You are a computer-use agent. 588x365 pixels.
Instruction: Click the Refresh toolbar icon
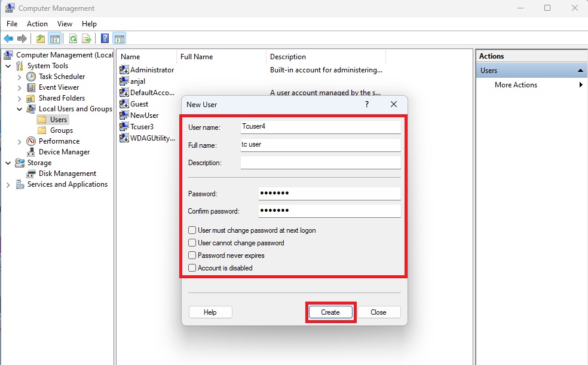(73, 39)
